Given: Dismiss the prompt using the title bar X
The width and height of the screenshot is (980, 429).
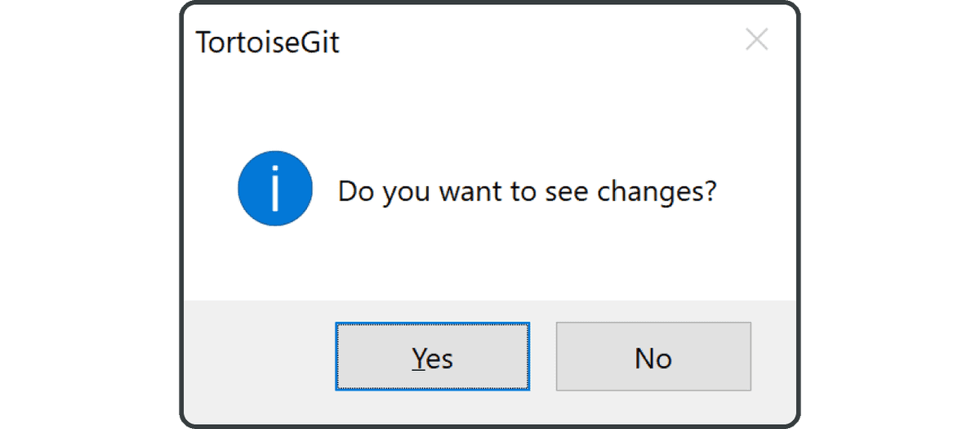Looking at the screenshot, I should (x=757, y=39).
